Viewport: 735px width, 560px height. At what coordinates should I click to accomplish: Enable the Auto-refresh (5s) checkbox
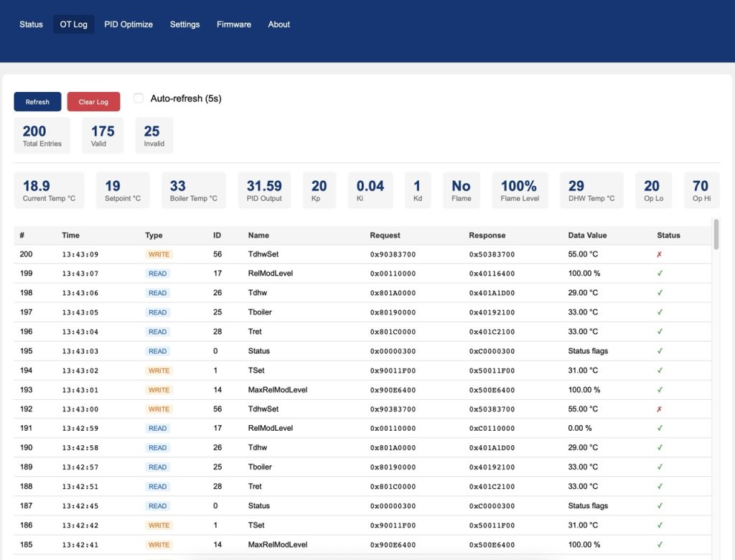click(139, 98)
